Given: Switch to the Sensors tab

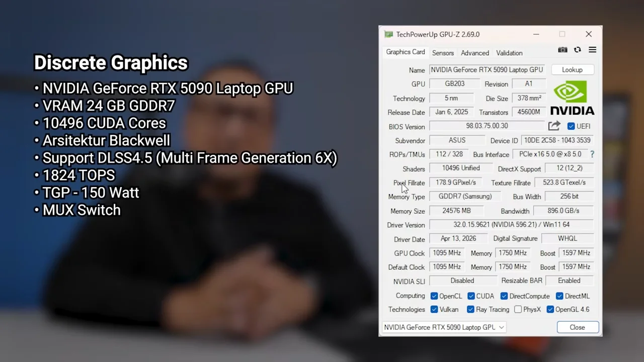Looking at the screenshot, I should coord(443,53).
